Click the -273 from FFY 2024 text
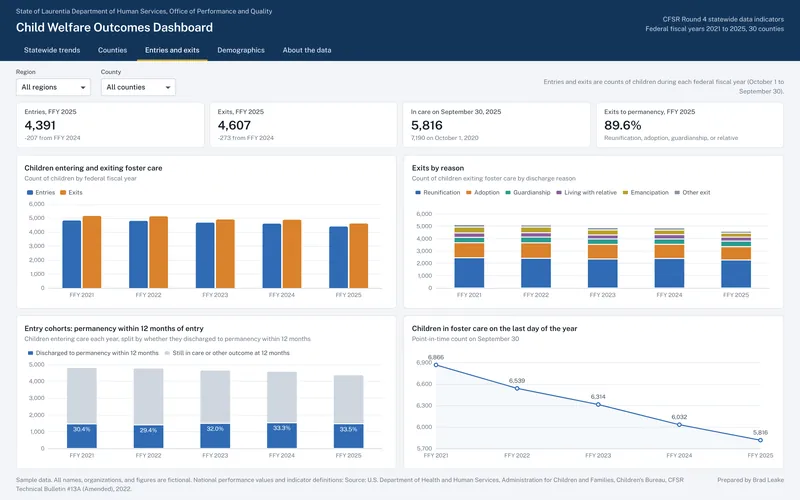 pos(245,138)
